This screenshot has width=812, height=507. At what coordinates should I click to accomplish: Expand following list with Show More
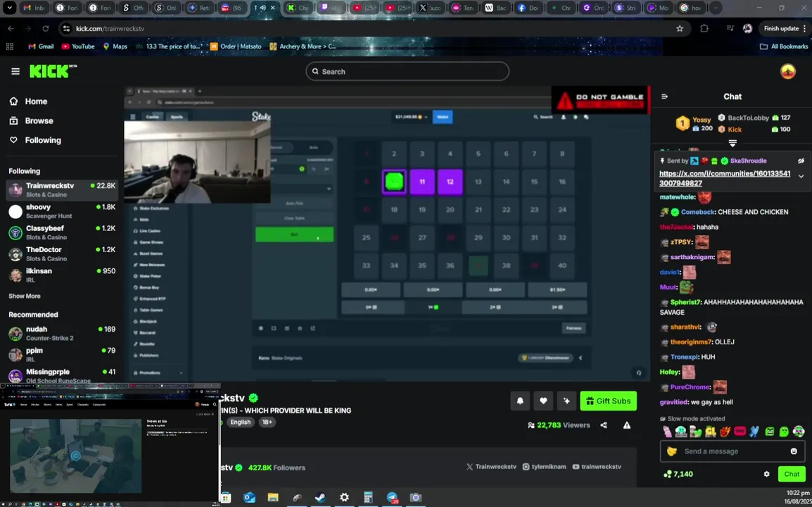click(25, 296)
